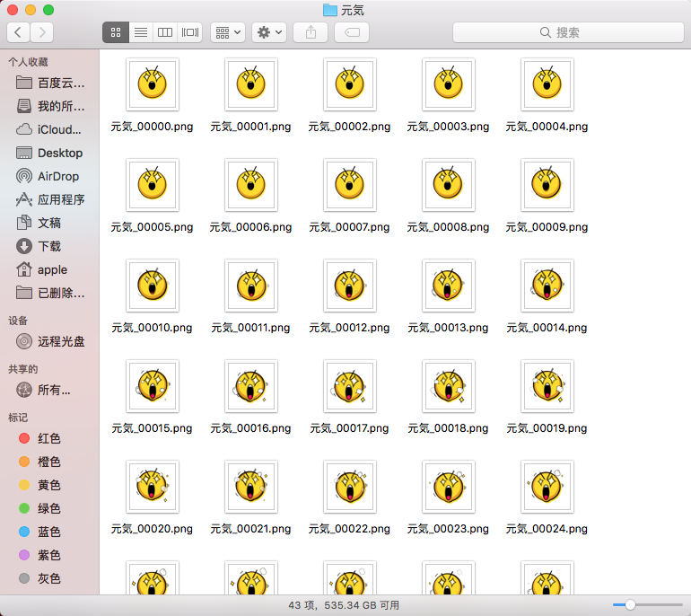The height and width of the screenshot is (616, 691).
Task: Switch to list view mode
Action: 140,32
